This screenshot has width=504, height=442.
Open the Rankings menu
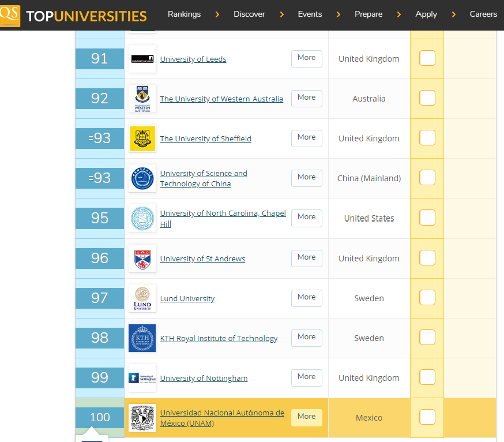(x=184, y=14)
